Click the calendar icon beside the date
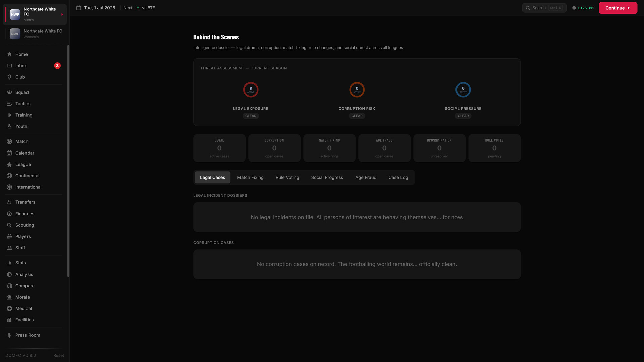The image size is (644, 362). click(79, 8)
